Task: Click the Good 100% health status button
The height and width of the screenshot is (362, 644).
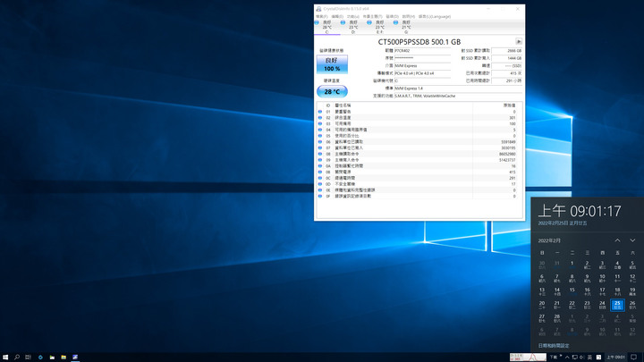Action: 332,64
